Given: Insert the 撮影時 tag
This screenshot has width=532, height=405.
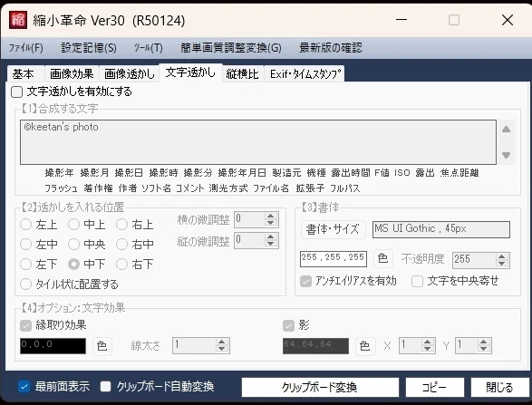Looking at the screenshot, I should coord(163,173).
